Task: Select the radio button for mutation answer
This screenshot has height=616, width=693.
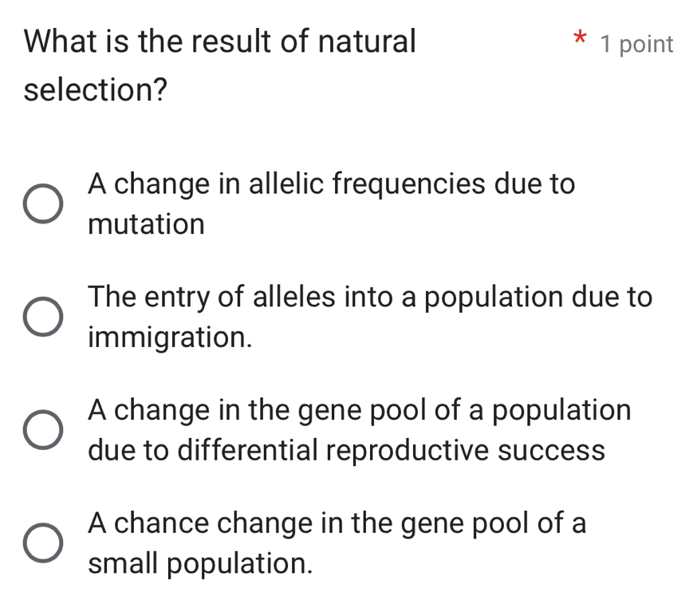Action: point(43,204)
